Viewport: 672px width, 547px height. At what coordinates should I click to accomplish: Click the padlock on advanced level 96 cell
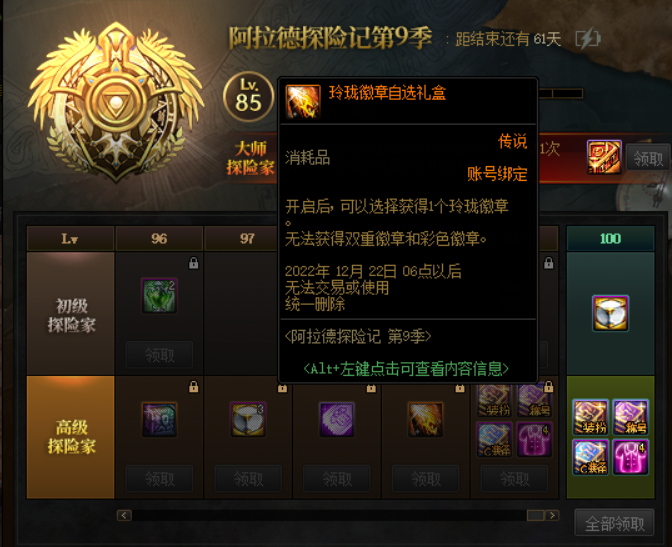point(194,387)
